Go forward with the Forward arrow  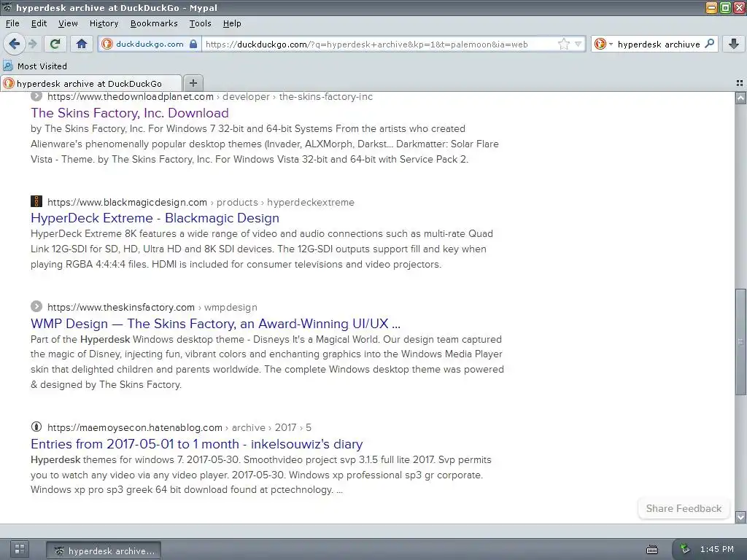pos(32,44)
